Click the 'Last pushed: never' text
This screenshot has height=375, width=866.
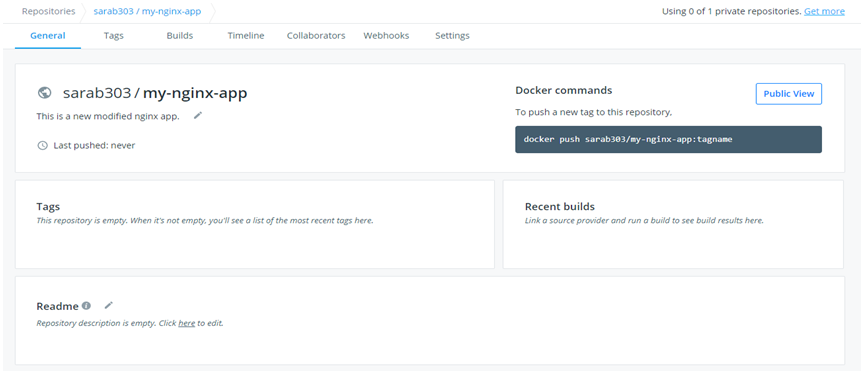[x=94, y=146]
